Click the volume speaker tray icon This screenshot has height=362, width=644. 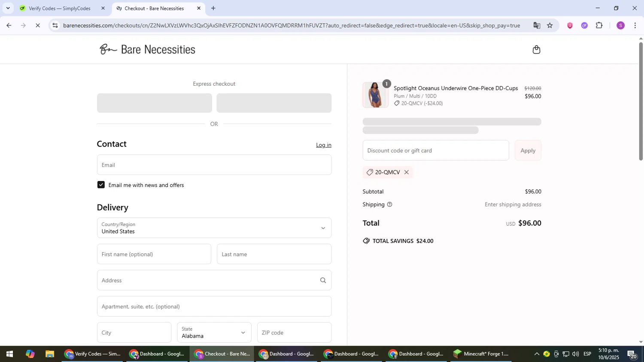click(x=575, y=354)
